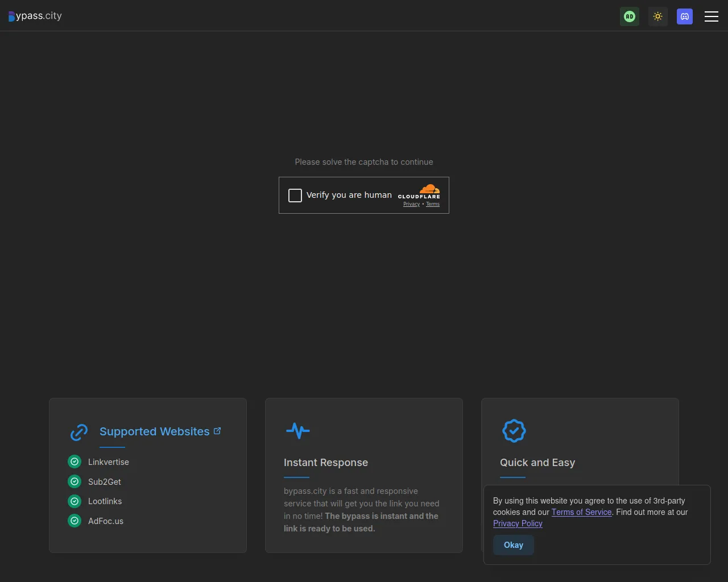Click the green AD icon in header
The height and width of the screenshot is (582, 728).
(x=629, y=16)
